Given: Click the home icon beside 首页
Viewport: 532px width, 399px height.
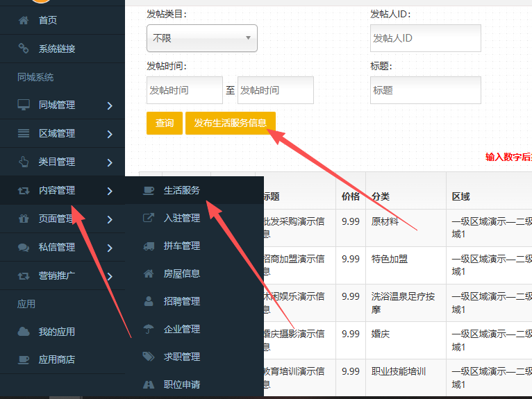Looking at the screenshot, I should pos(24,20).
